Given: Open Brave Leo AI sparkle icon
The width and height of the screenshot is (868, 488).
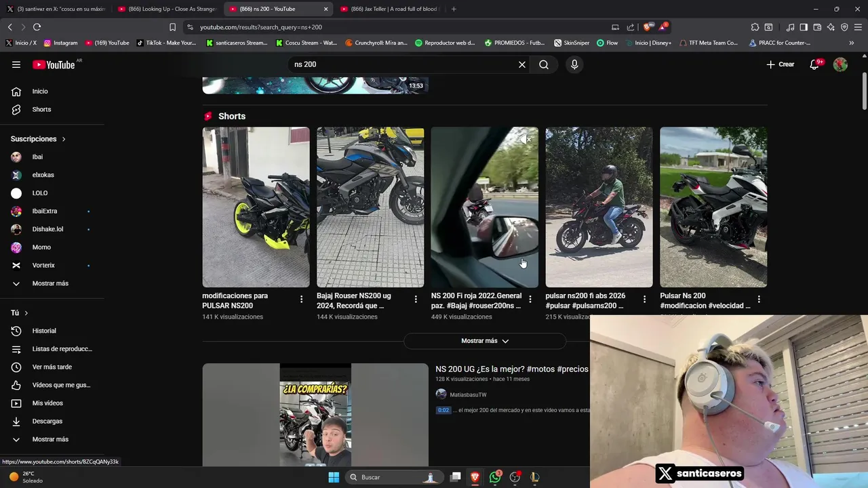Looking at the screenshot, I should tap(831, 27).
